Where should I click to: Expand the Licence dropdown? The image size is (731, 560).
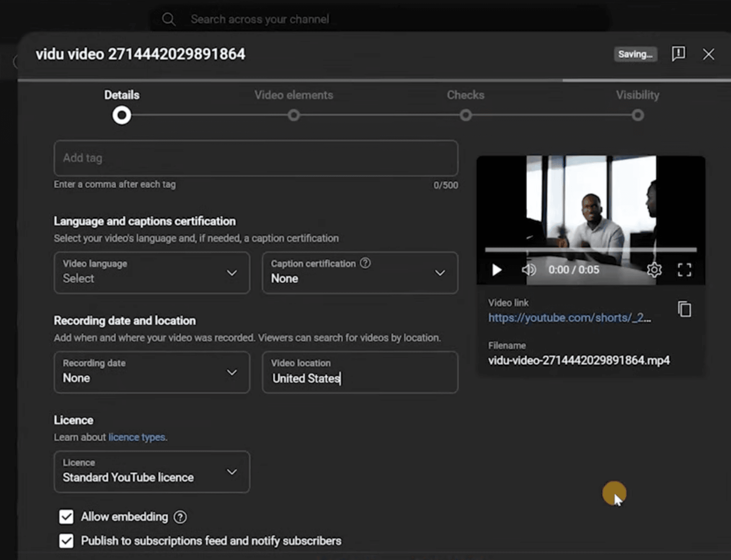(x=232, y=472)
